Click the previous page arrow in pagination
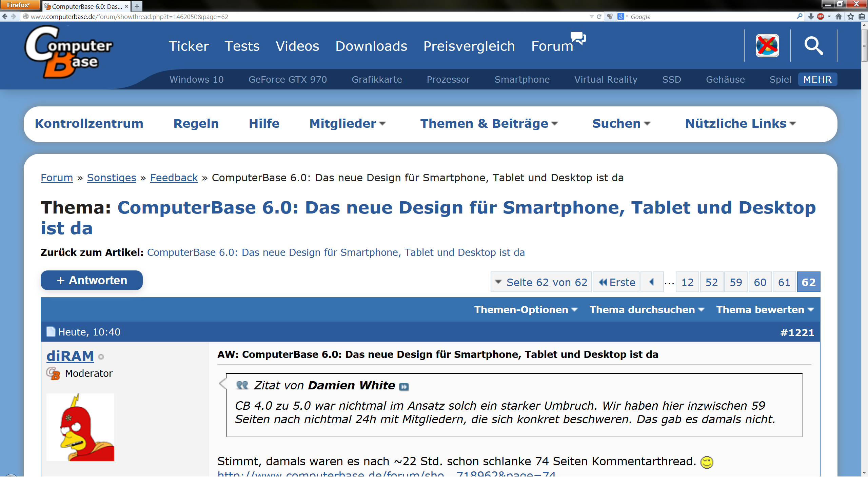This screenshot has width=868, height=488. [x=651, y=282]
